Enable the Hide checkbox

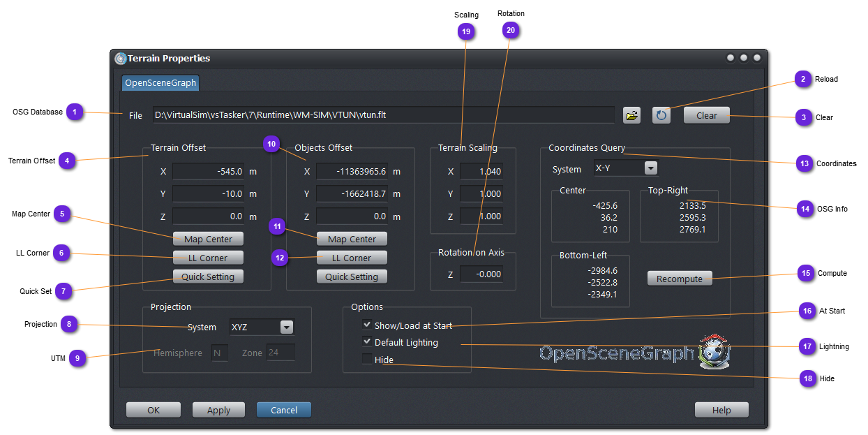pyautogui.click(x=367, y=360)
